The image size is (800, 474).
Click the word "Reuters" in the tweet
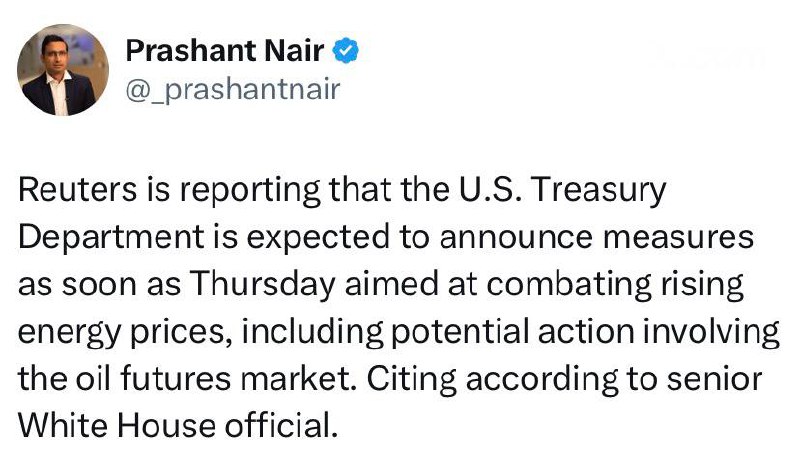point(78,189)
